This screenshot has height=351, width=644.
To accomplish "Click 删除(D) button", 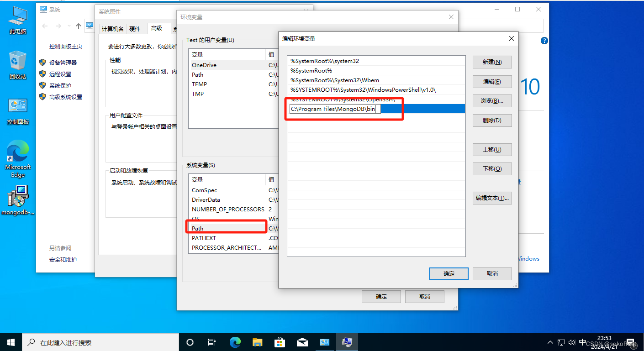I will (492, 120).
